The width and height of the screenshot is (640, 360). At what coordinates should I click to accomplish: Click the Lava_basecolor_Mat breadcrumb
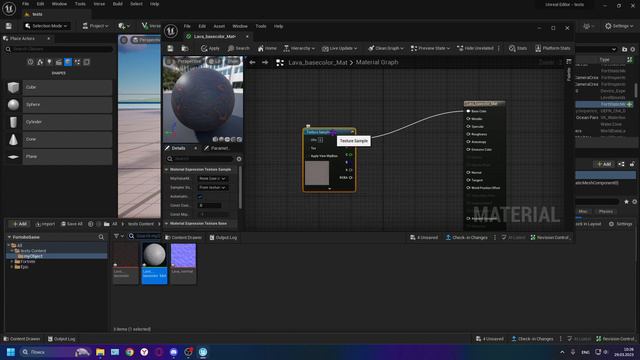(x=318, y=62)
